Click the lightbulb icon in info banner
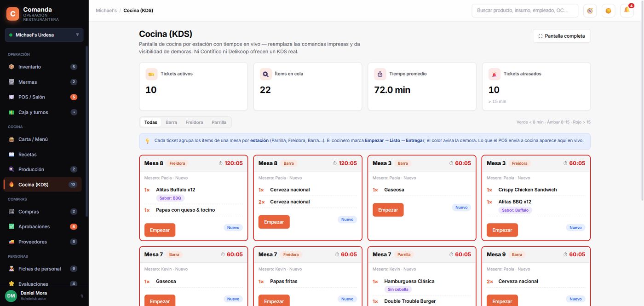The height and width of the screenshot is (306, 644). click(x=148, y=141)
